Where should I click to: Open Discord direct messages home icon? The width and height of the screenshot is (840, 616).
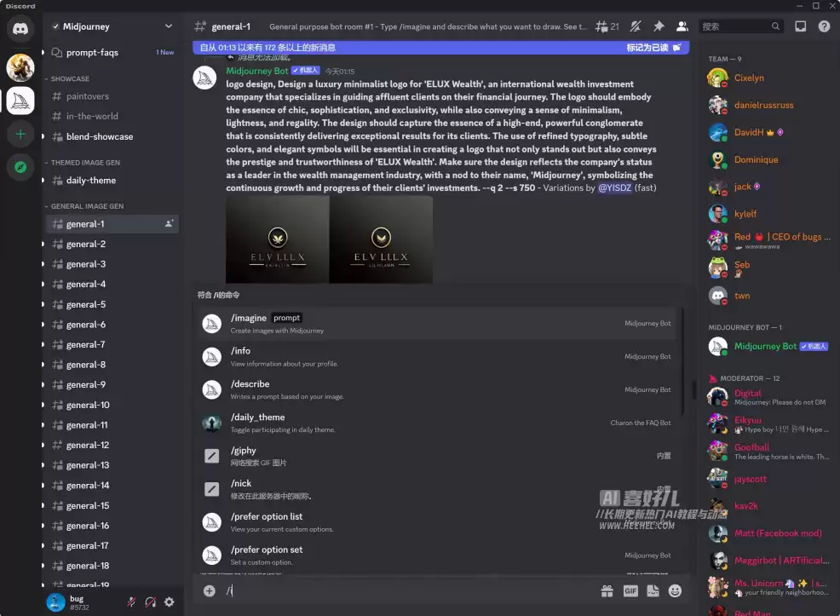click(x=20, y=28)
